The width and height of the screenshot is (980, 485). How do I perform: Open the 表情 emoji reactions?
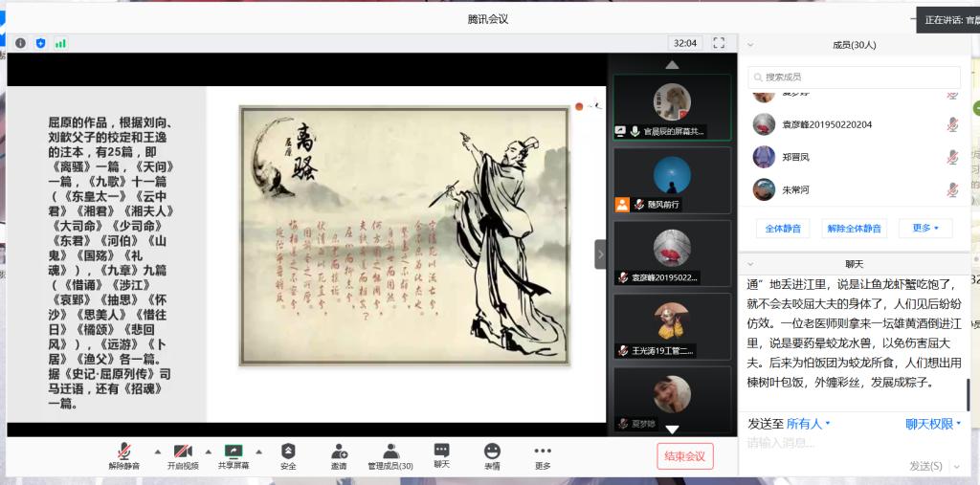[493, 457]
